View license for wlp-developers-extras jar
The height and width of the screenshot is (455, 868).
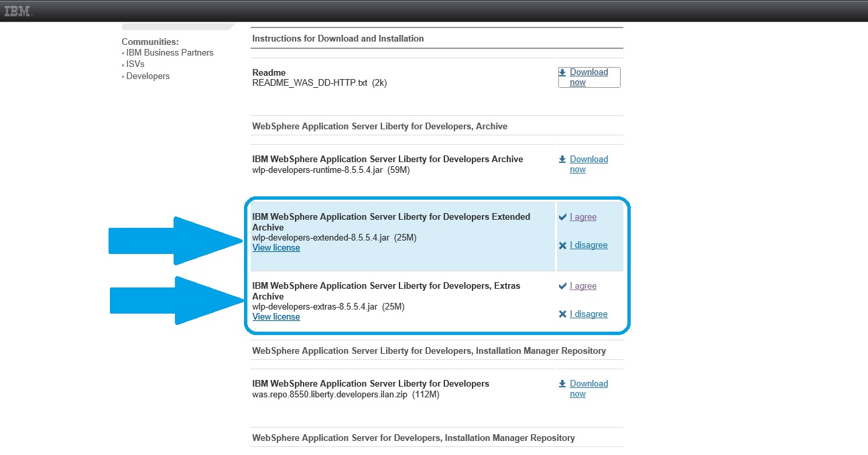point(276,317)
